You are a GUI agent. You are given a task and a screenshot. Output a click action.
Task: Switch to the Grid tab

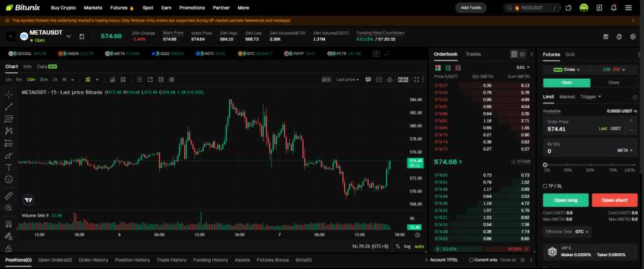coord(570,54)
